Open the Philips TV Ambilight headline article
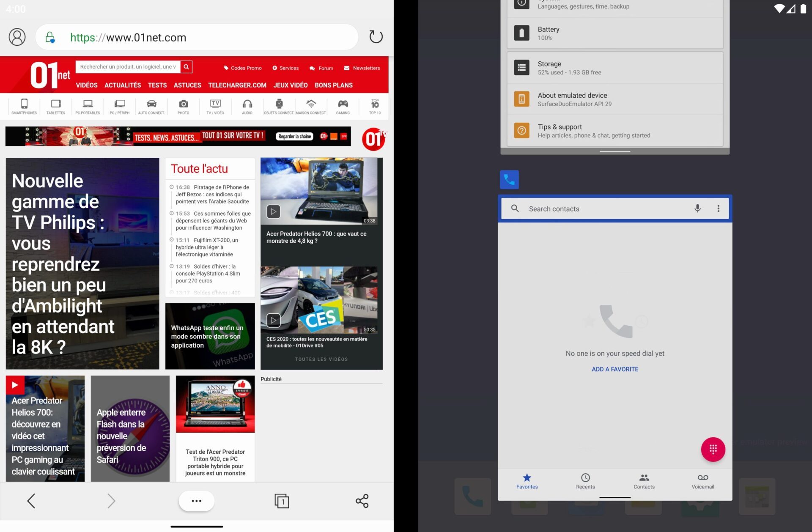This screenshot has height=532, width=812. click(82, 263)
